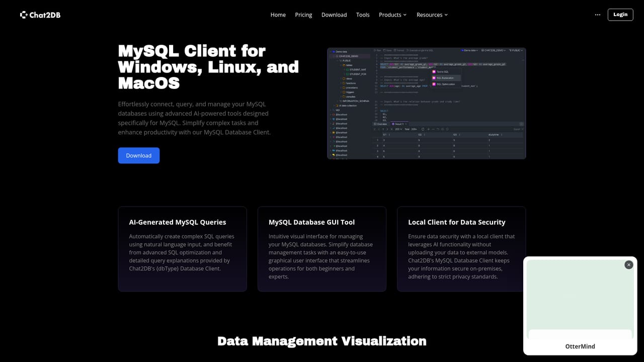The height and width of the screenshot is (362, 644).
Task: Click the "Data Management Visualization" heading
Action: tap(322, 341)
